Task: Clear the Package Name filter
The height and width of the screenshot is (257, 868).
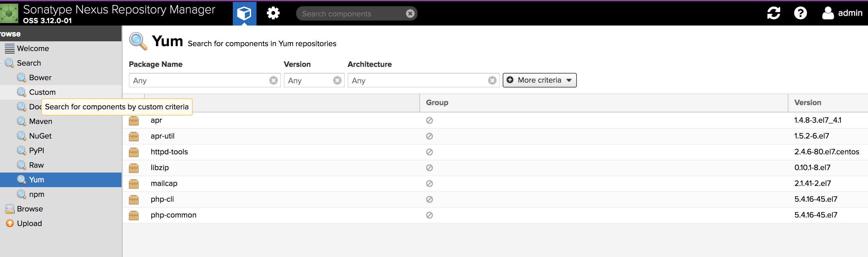Action: [x=273, y=81]
